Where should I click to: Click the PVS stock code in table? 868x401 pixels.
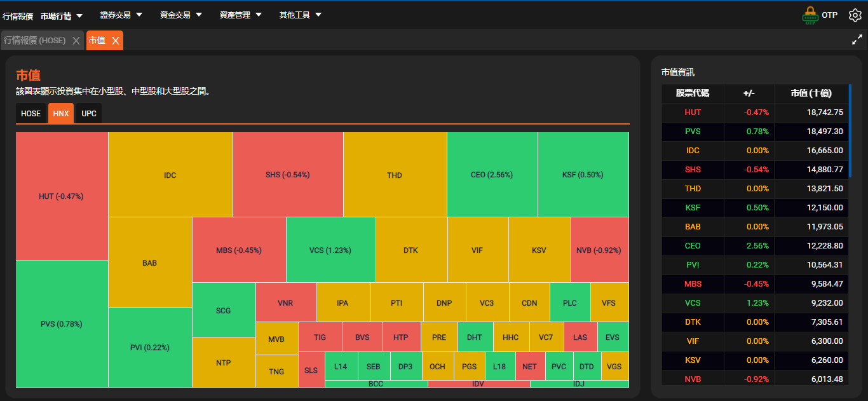pyautogui.click(x=693, y=132)
